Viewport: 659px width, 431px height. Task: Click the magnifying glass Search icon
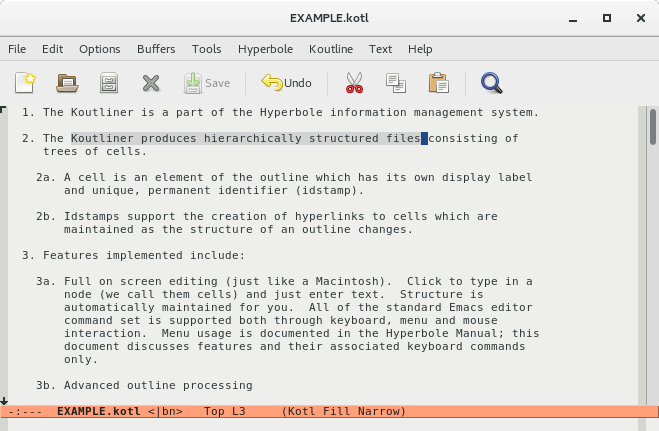[490, 83]
